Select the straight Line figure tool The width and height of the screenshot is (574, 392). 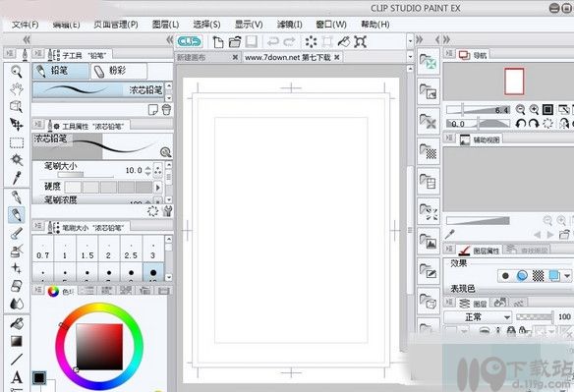click(17, 359)
